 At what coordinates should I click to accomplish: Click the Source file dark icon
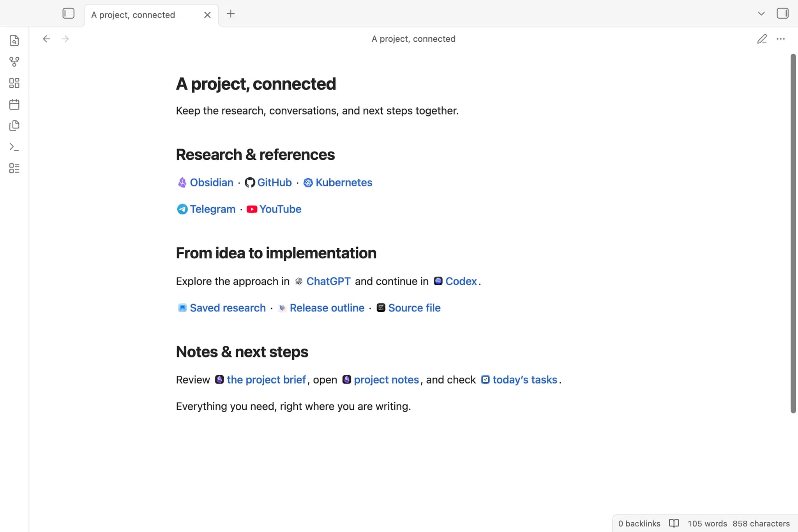(x=381, y=308)
